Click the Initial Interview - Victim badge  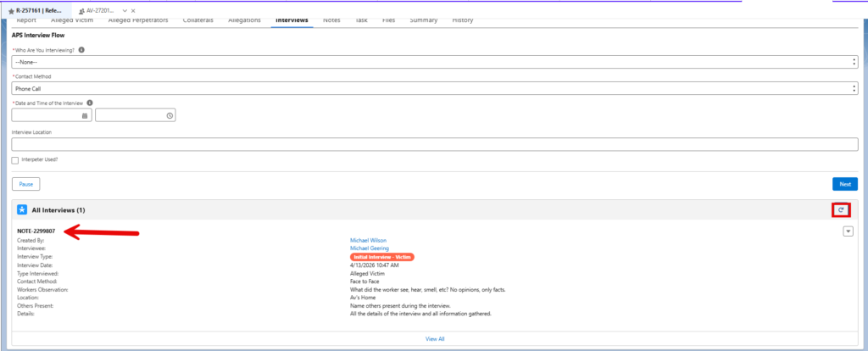click(382, 257)
